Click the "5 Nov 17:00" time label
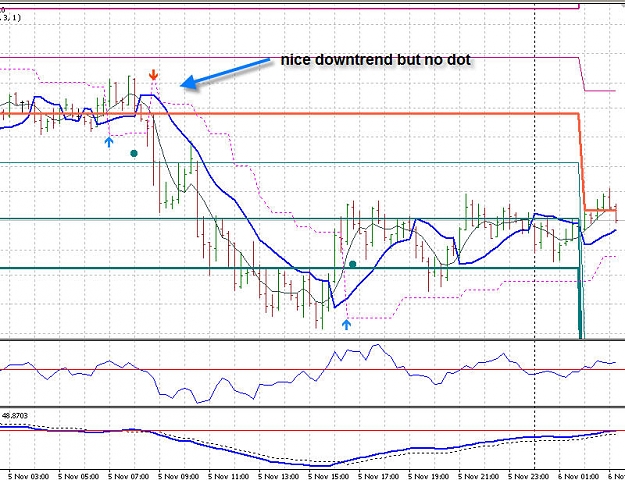The image size is (625, 480). (x=378, y=476)
